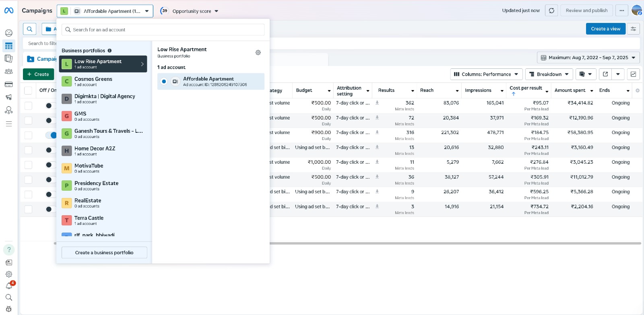This screenshot has height=315, width=644.
Task: Open the Columns: Performance dropdown
Action: point(486,74)
